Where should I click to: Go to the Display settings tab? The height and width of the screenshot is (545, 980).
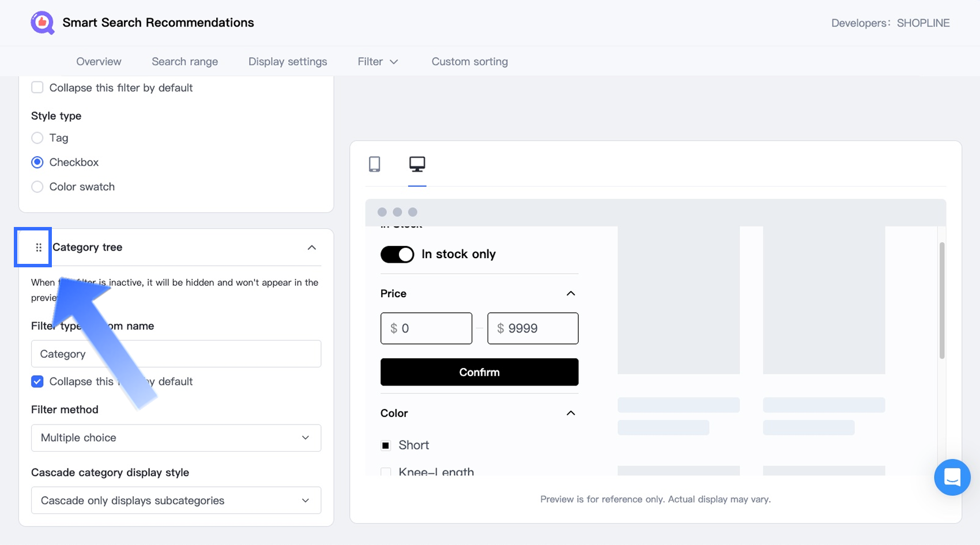pos(288,62)
